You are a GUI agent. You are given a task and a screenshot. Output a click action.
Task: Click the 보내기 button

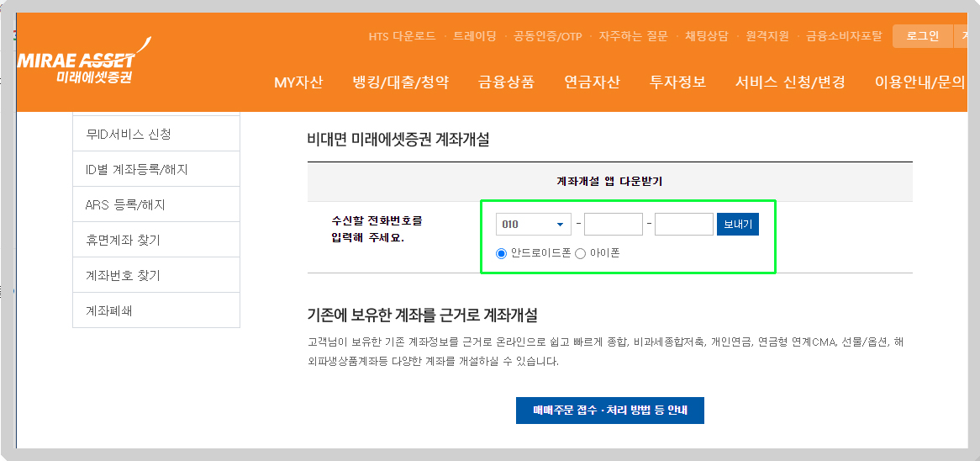point(737,224)
